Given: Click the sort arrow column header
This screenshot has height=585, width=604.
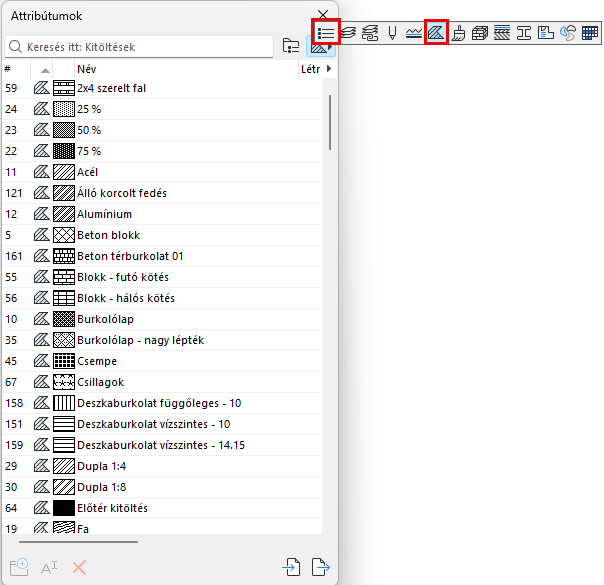Looking at the screenshot, I should click(x=42, y=69).
